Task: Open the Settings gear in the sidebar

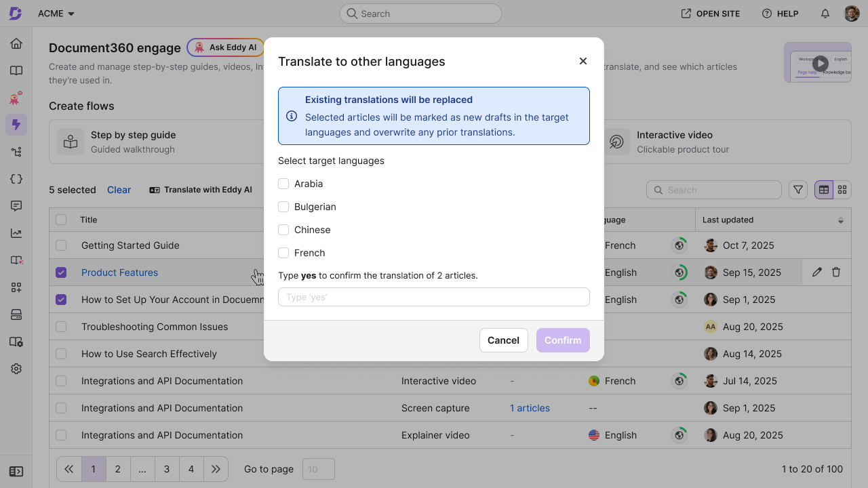Action: [16, 369]
